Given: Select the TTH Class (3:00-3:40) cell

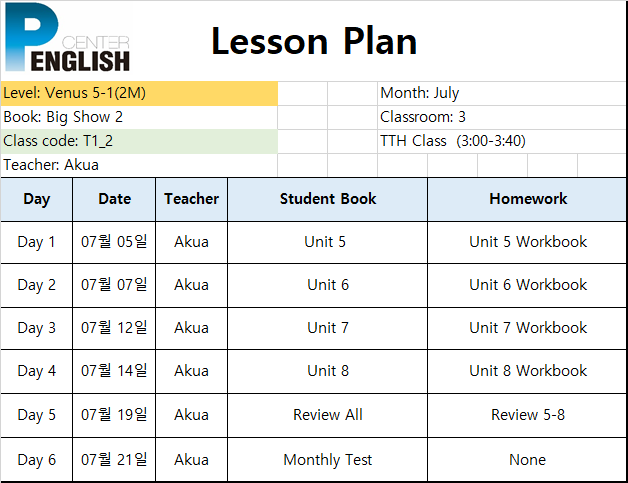Looking at the screenshot, I should click(502, 141).
